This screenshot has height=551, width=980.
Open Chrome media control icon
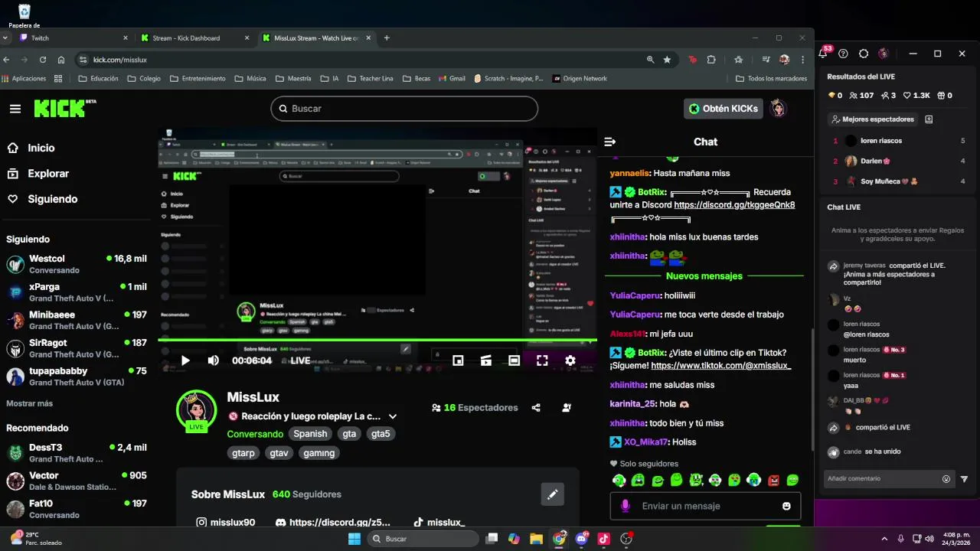766,60
